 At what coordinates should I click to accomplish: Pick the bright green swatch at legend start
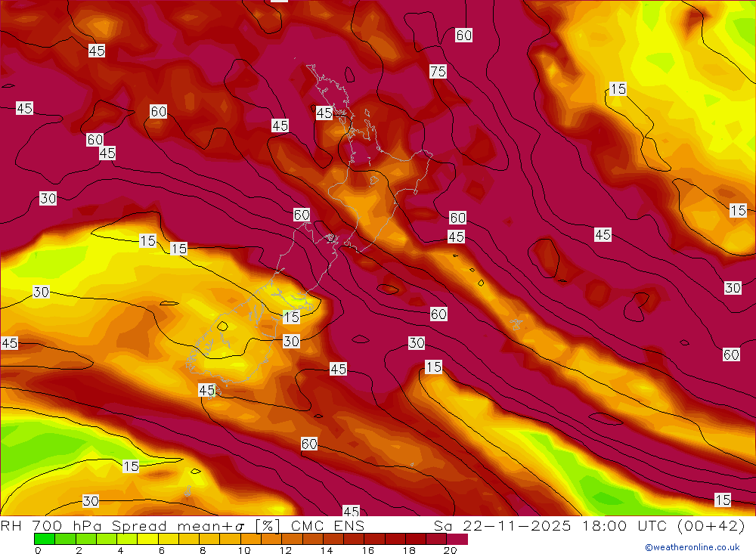tap(45, 539)
